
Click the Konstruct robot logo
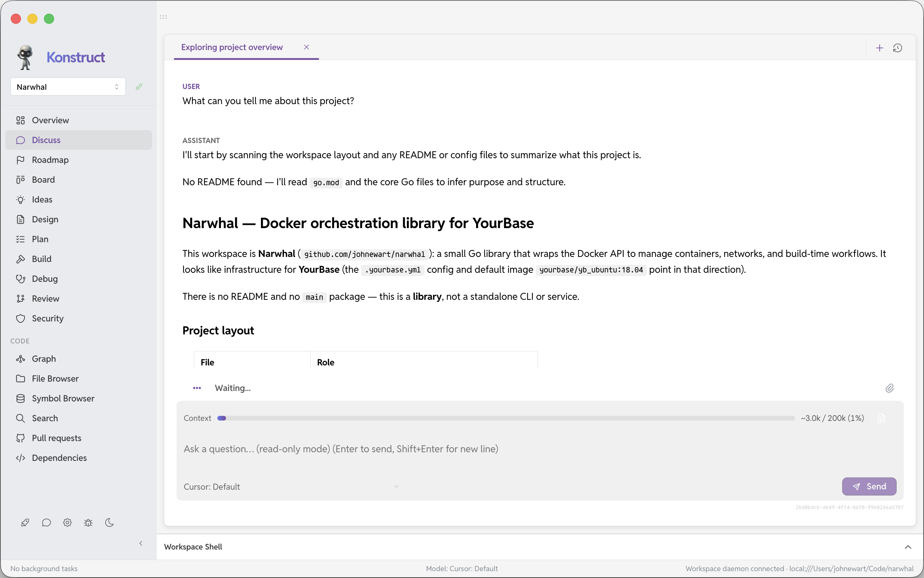[25, 57]
